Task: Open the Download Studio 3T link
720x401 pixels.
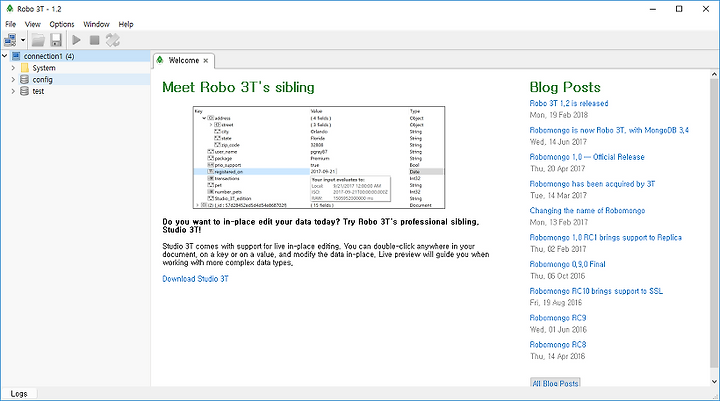Action: (x=195, y=279)
